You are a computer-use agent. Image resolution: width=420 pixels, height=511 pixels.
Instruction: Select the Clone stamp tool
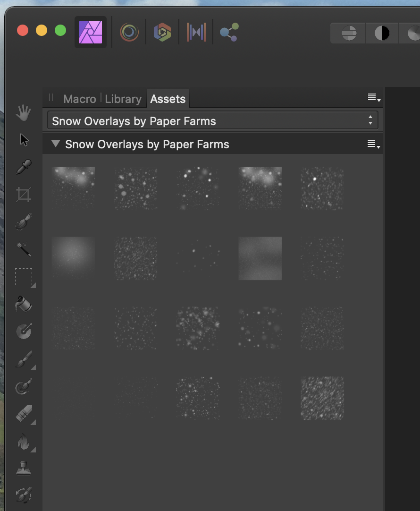[x=24, y=468]
